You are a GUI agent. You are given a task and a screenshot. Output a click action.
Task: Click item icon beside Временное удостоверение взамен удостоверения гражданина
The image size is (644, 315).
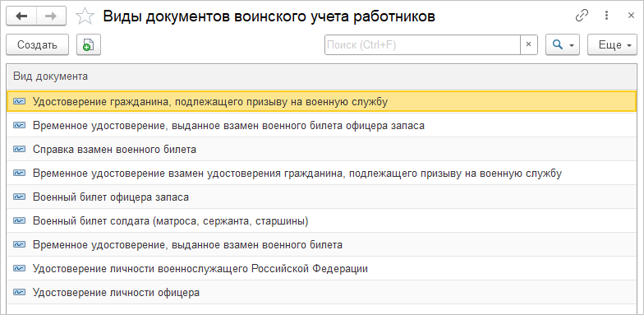(19, 173)
